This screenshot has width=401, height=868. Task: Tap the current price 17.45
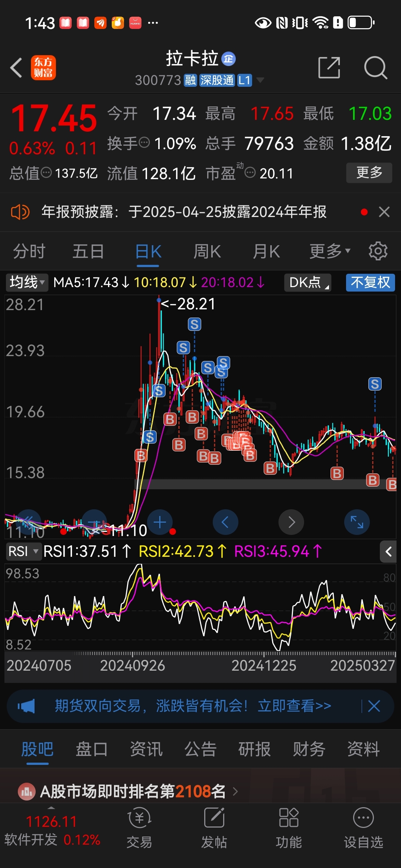[x=54, y=118]
